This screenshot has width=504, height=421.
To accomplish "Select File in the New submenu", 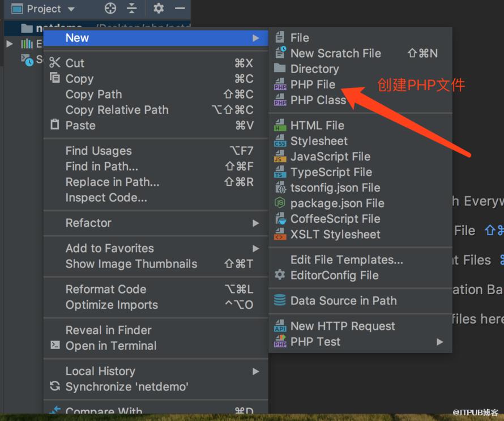I will [x=360, y=37].
